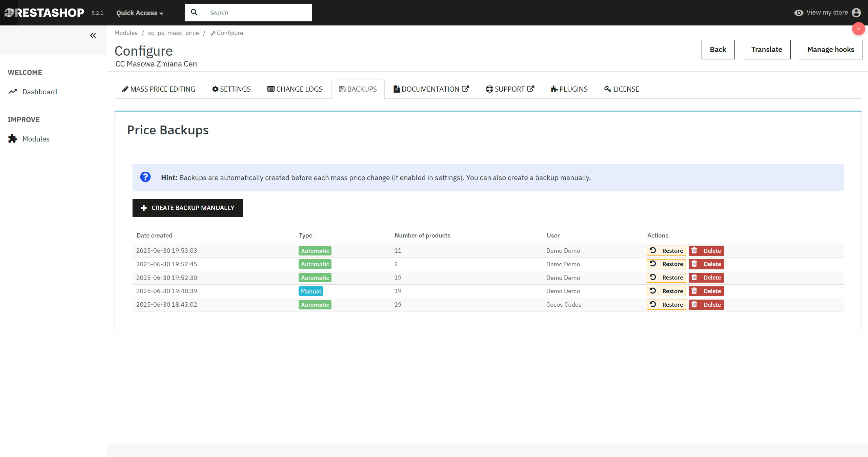The height and width of the screenshot is (457, 868).
Task: Restore the 19:53:03 backup
Action: point(666,251)
